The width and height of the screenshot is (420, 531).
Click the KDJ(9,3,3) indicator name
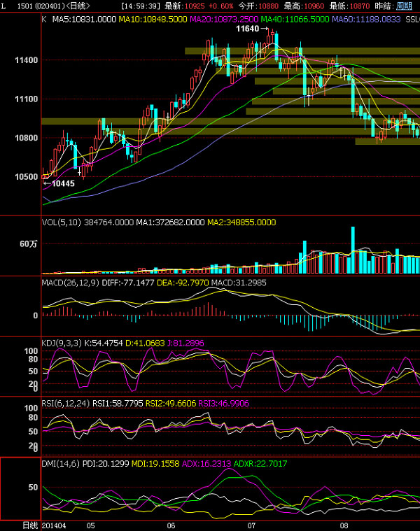(62, 343)
